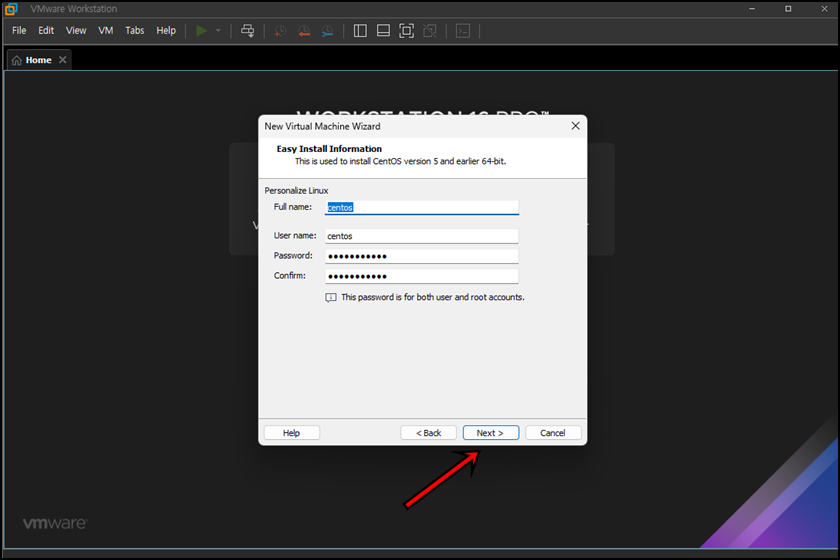Click the 'Personalize Linux' label
Image resolution: width=840 pixels, height=560 pixels.
[296, 191]
